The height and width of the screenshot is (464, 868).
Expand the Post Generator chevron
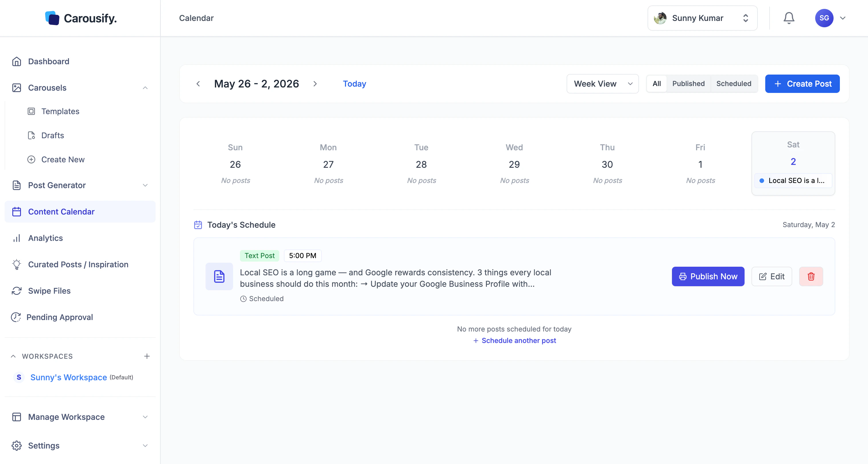click(145, 185)
